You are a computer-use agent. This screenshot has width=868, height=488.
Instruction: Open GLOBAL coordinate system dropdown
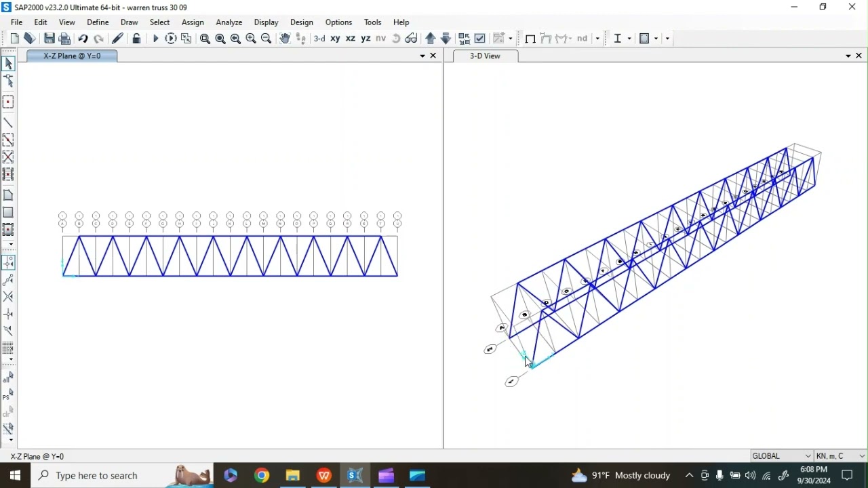pyautogui.click(x=781, y=456)
